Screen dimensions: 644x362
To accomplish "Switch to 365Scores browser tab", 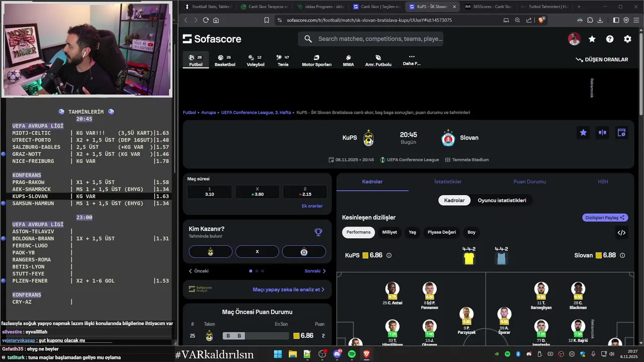I will click(488, 7).
